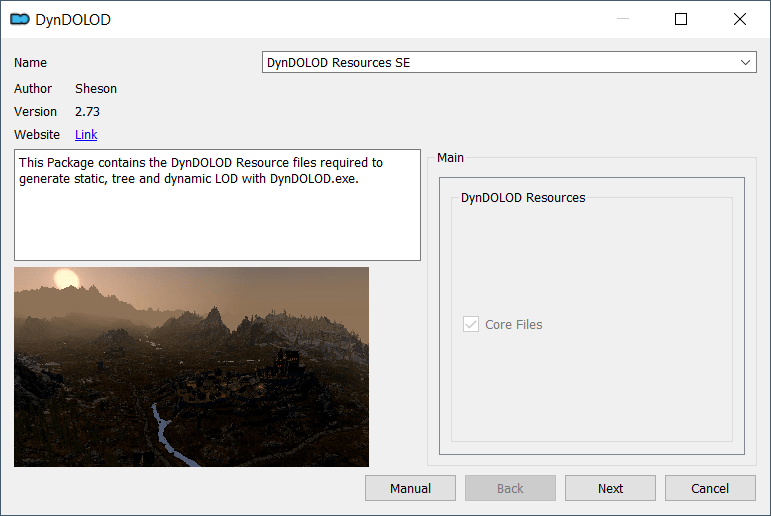Click the Back button

click(x=510, y=488)
